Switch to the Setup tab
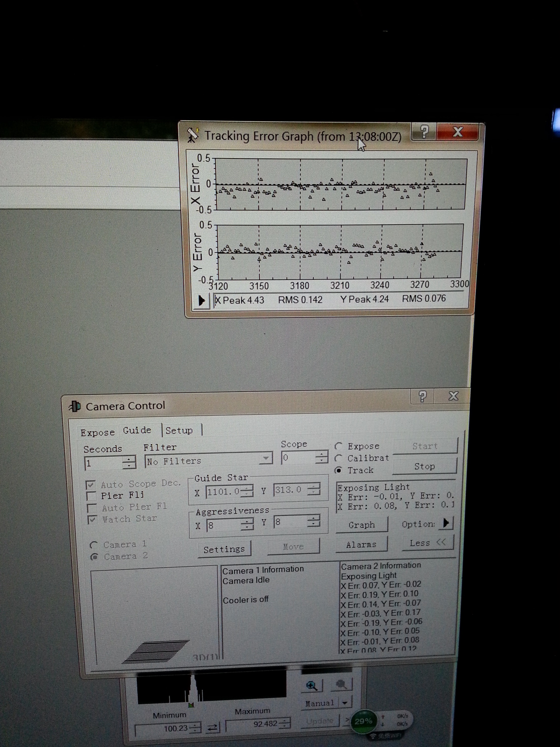 click(x=179, y=430)
